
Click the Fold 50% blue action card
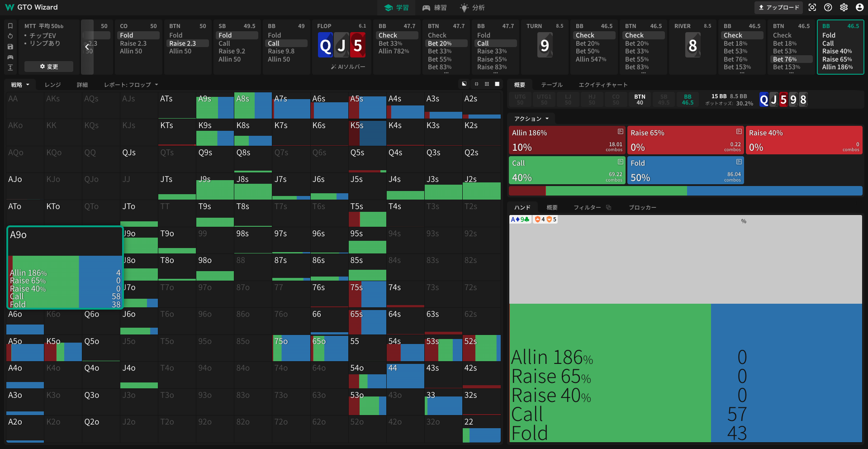[685, 170]
